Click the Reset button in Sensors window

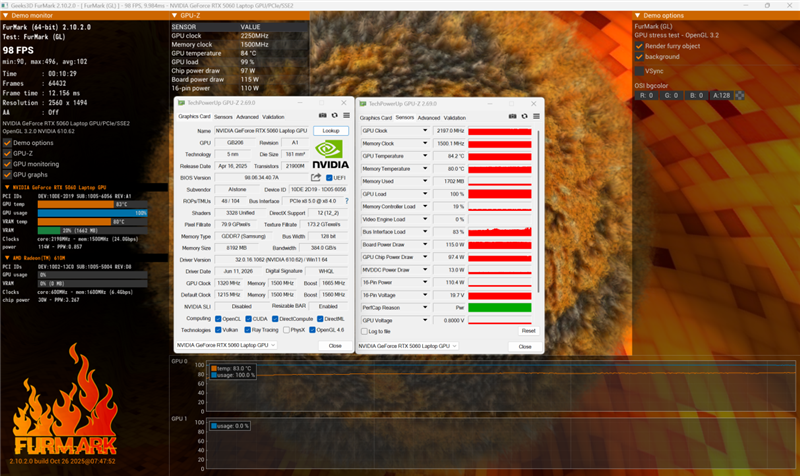528,331
